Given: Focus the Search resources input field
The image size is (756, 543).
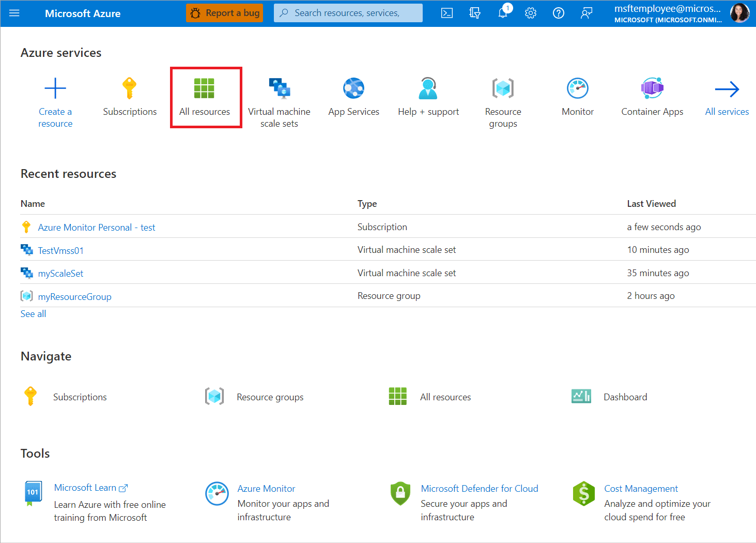Looking at the screenshot, I should 348,13.
